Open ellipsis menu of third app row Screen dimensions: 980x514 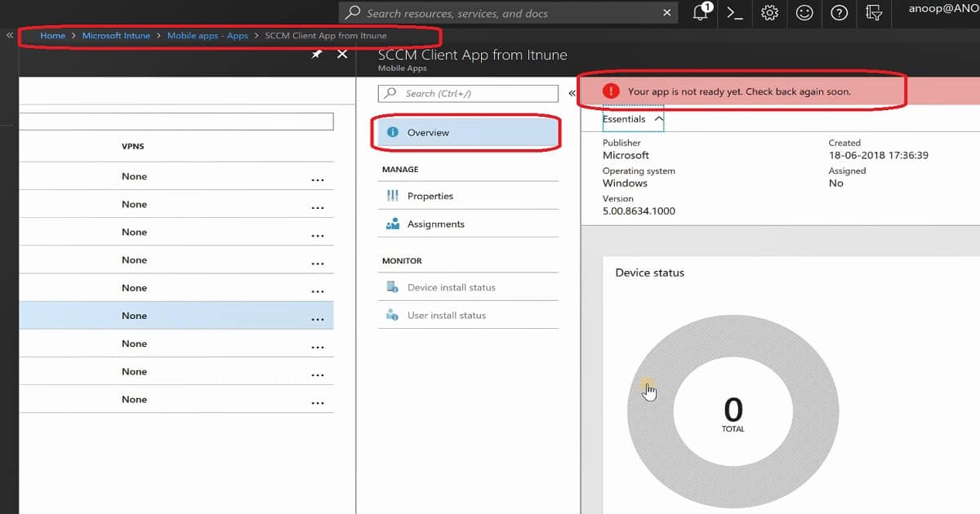[318, 236]
